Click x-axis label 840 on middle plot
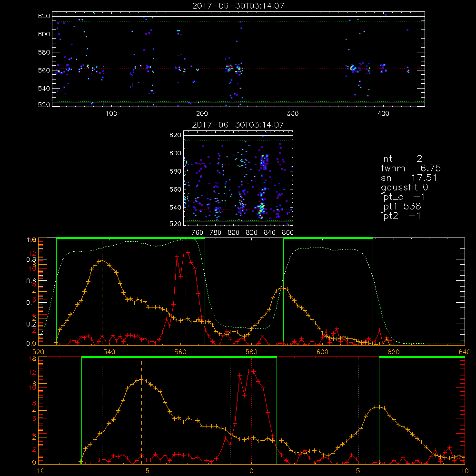Image resolution: width=476 pixels, height=476 pixels. [x=270, y=233]
